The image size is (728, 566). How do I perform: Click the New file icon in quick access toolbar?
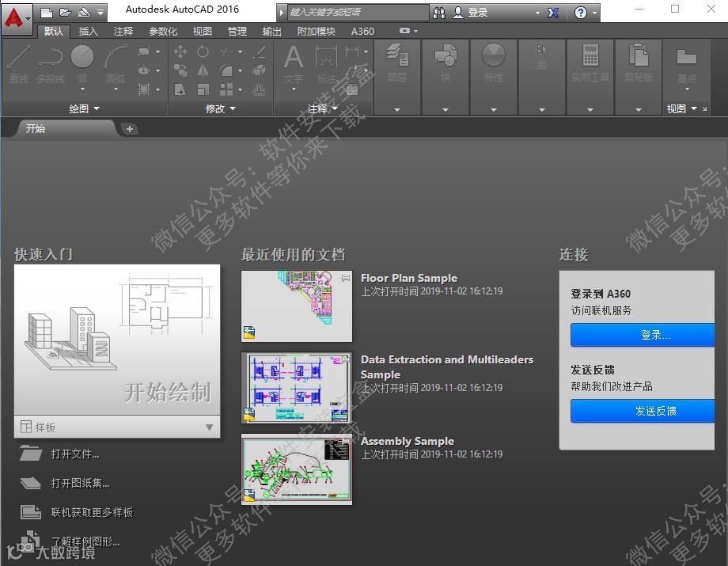point(47,12)
